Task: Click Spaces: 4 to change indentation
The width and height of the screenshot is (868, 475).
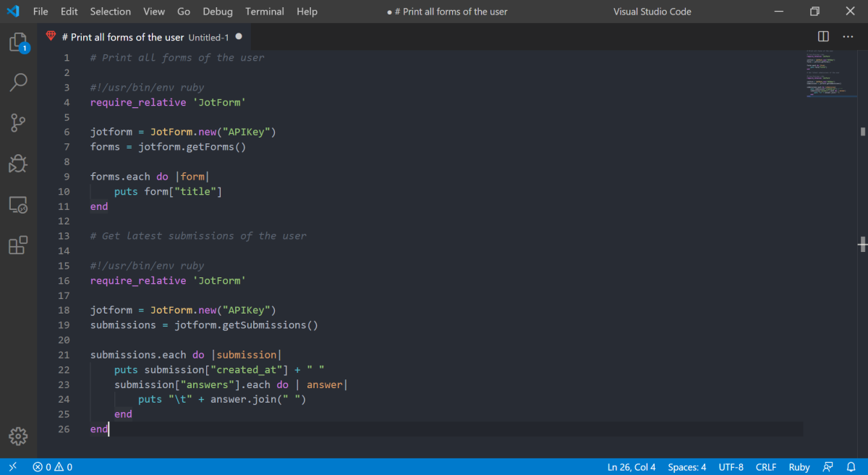Action: (x=686, y=467)
